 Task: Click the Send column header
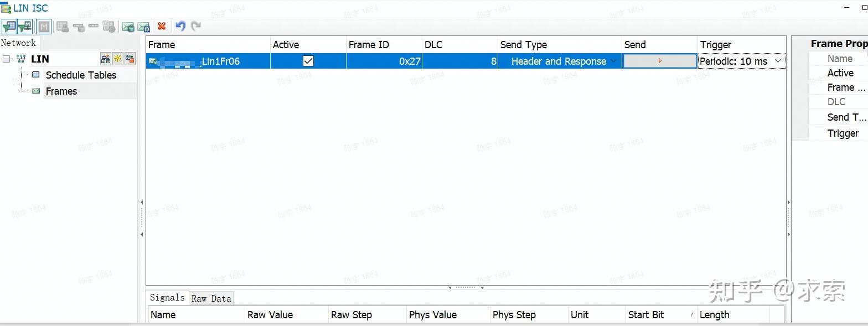click(x=660, y=45)
